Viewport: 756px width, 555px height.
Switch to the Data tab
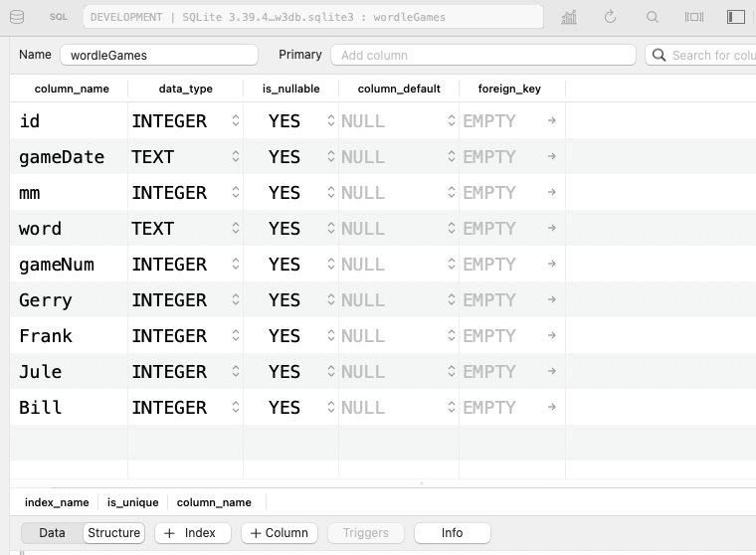tap(52, 533)
